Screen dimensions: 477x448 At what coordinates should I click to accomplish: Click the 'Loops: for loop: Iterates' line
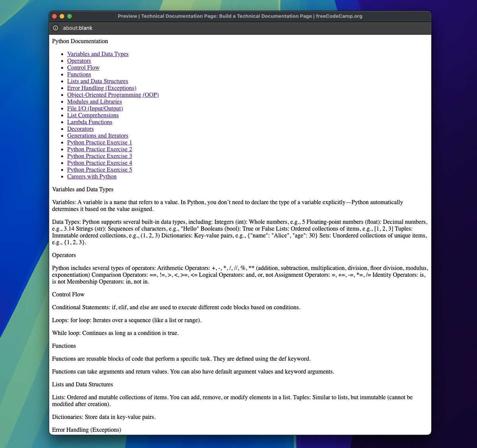(127, 320)
